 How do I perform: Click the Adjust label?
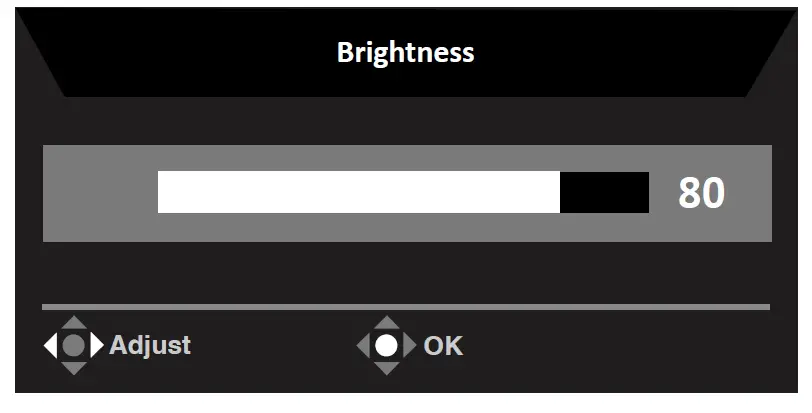(x=150, y=346)
